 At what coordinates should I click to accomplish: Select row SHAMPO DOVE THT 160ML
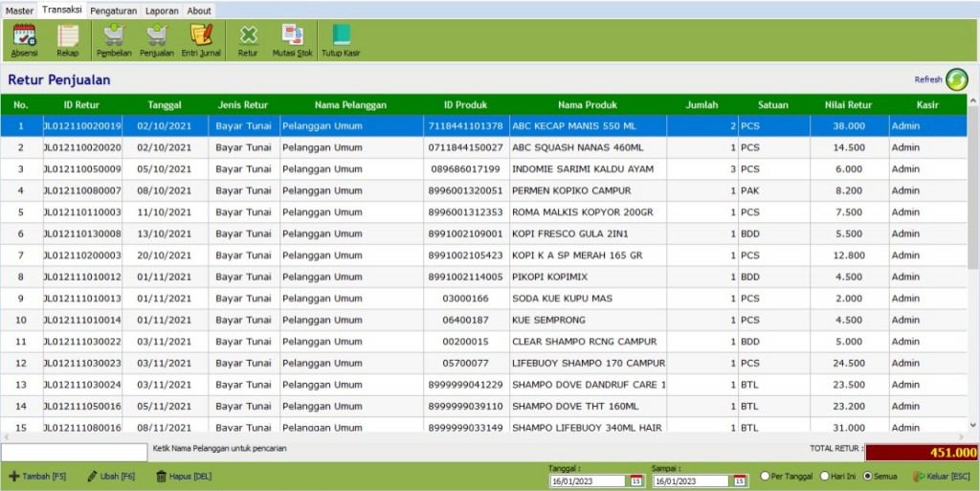click(483, 406)
